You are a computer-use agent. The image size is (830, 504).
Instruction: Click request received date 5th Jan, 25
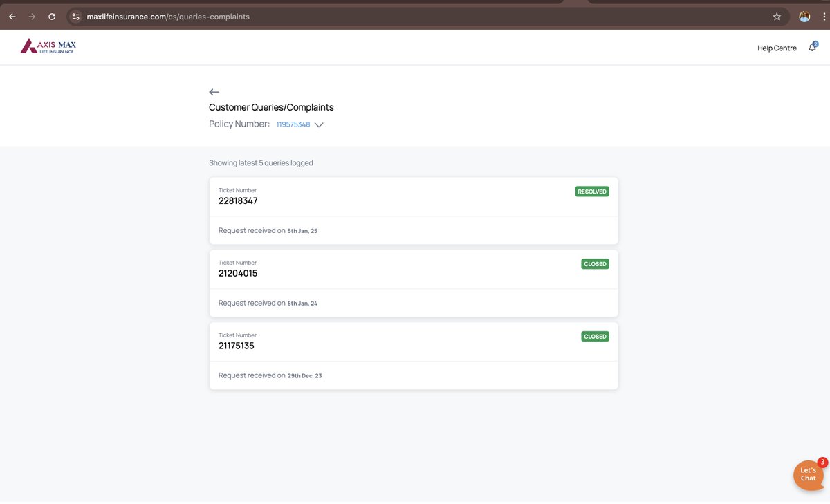point(302,231)
